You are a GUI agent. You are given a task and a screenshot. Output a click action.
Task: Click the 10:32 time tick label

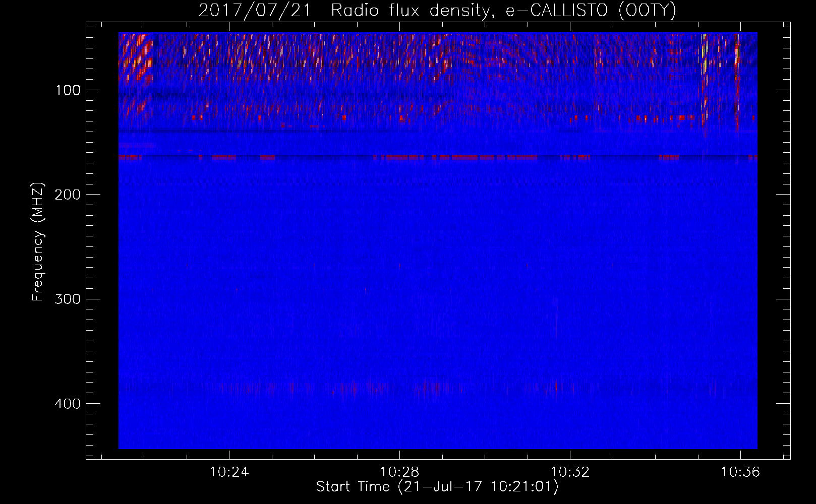[570, 472]
